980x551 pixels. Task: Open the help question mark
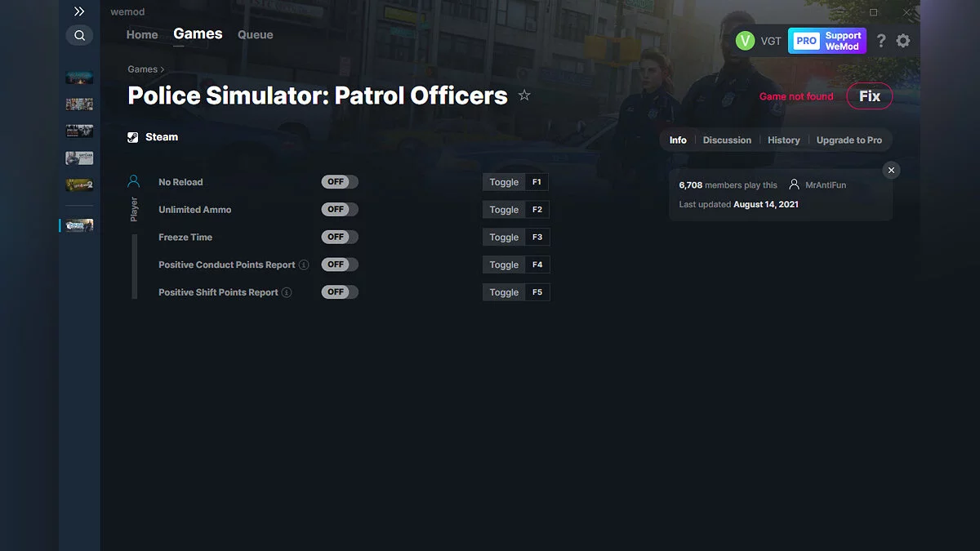(880, 40)
